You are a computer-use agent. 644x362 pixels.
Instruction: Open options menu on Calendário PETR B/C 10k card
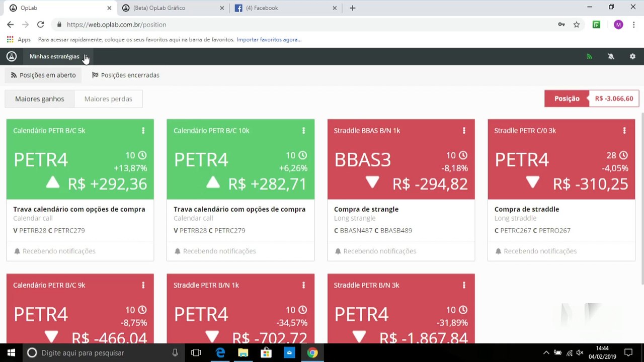[x=303, y=131]
